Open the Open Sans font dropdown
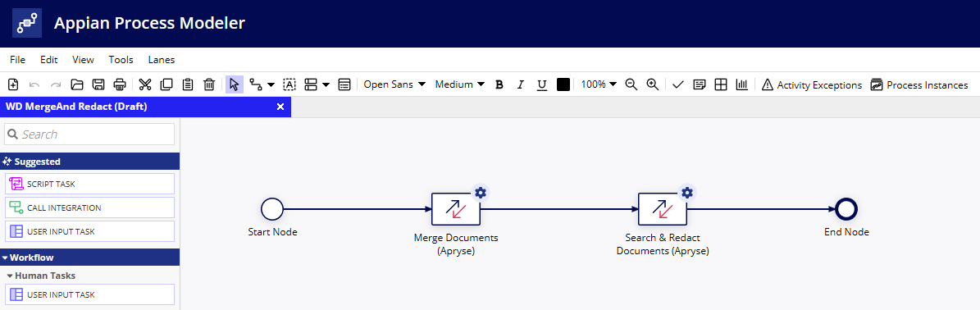Viewport: 980px width, 310px height. click(394, 84)
